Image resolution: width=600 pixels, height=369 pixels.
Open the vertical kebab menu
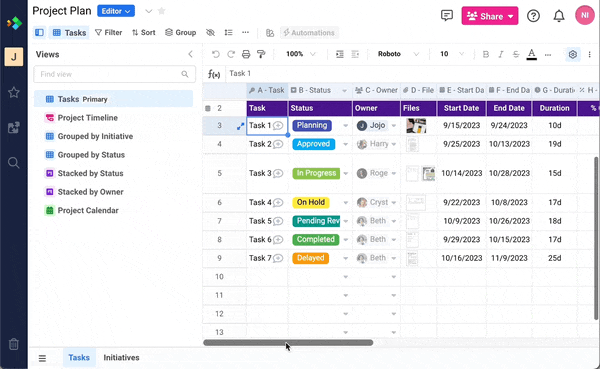pos(590,54)
